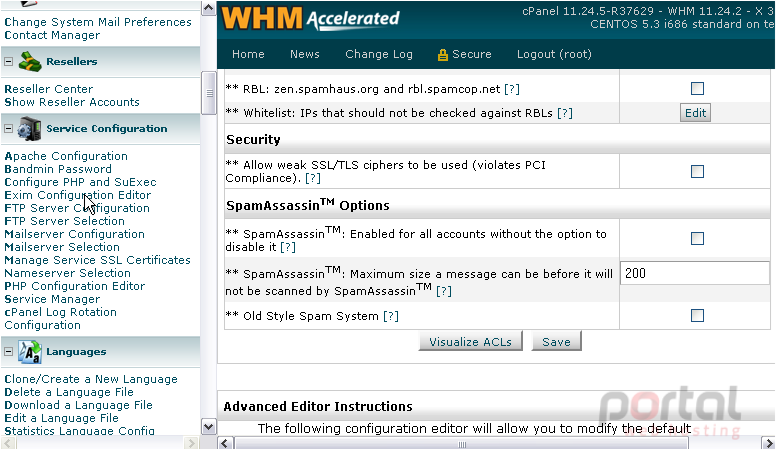Open Reseller Center

click(x=48, y=89)
